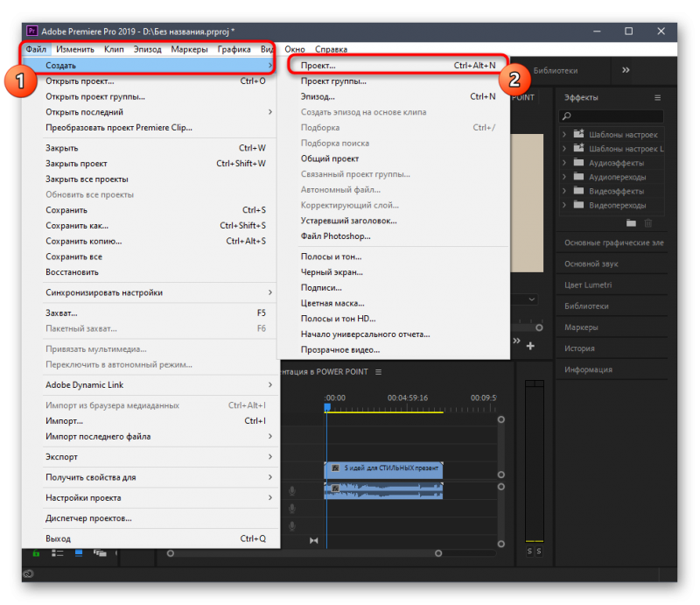Click fx badge on the video clip

point(335,468)
